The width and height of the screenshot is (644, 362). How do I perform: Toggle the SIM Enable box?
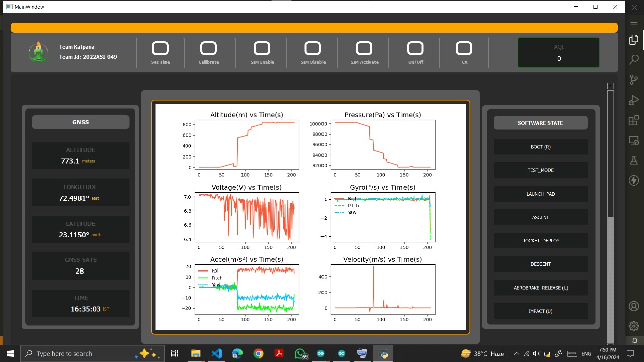coord(262,48)
